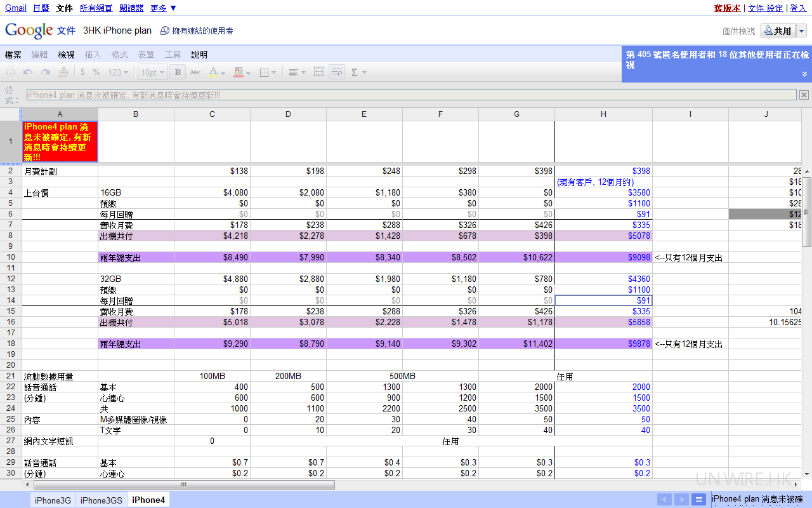Click the 文件 設定 link
812x508 pixels.
pyautogui.click(x=766, y=8)
